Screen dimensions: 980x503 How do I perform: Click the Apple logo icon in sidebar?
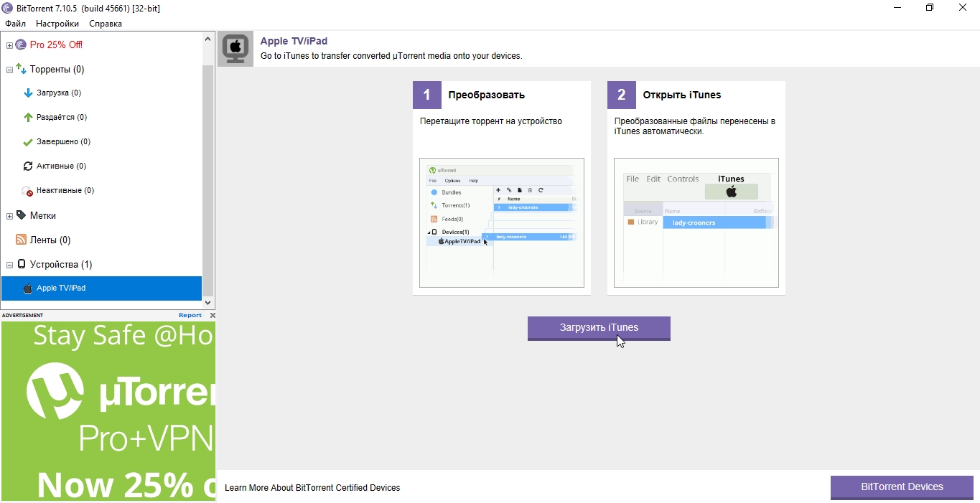tap(28, 288)
